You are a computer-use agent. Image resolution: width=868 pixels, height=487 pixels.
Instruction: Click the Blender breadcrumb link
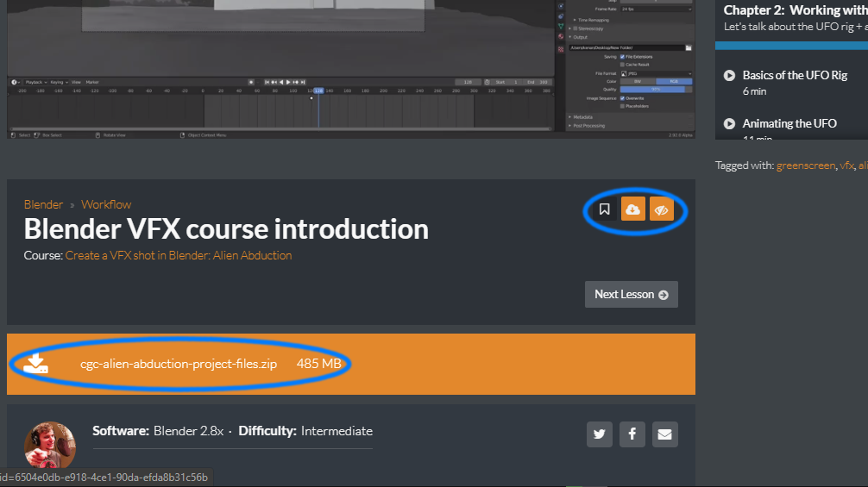coord(43,204)
